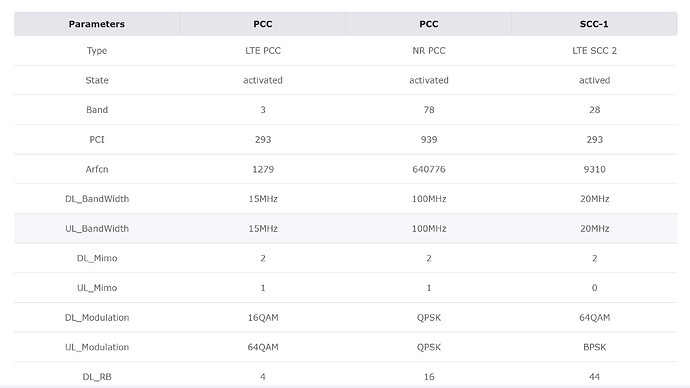Select the DL_RB row label
Image resolution: width=690 pixels, height=388 pixels.
tap(97, 377)
